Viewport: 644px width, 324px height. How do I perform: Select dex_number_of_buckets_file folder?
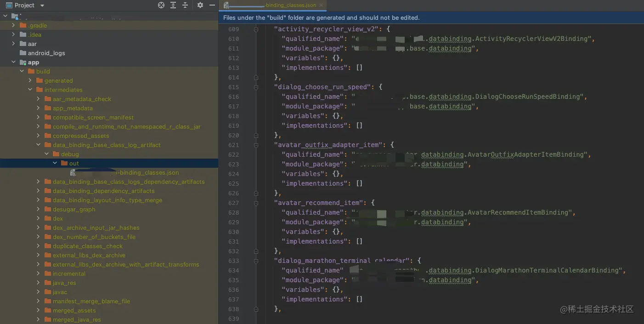94,237
